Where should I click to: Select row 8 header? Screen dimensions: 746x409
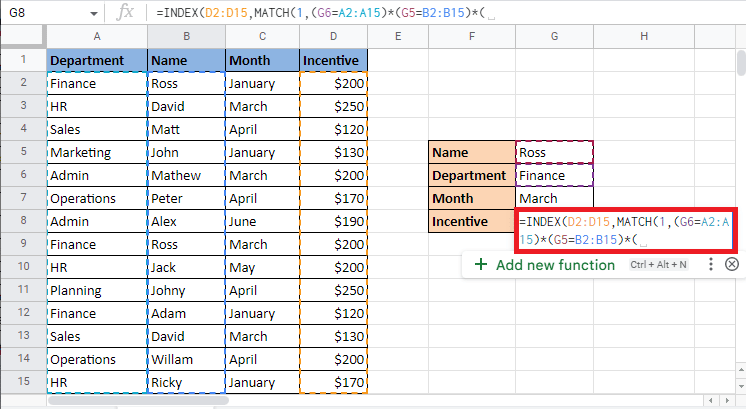[22, 221]
